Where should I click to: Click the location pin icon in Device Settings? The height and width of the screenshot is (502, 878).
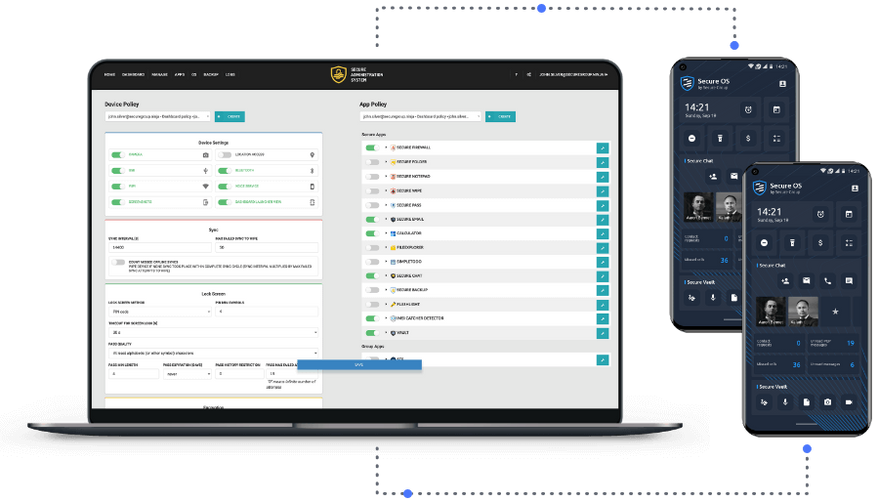[x=312, y=155]
